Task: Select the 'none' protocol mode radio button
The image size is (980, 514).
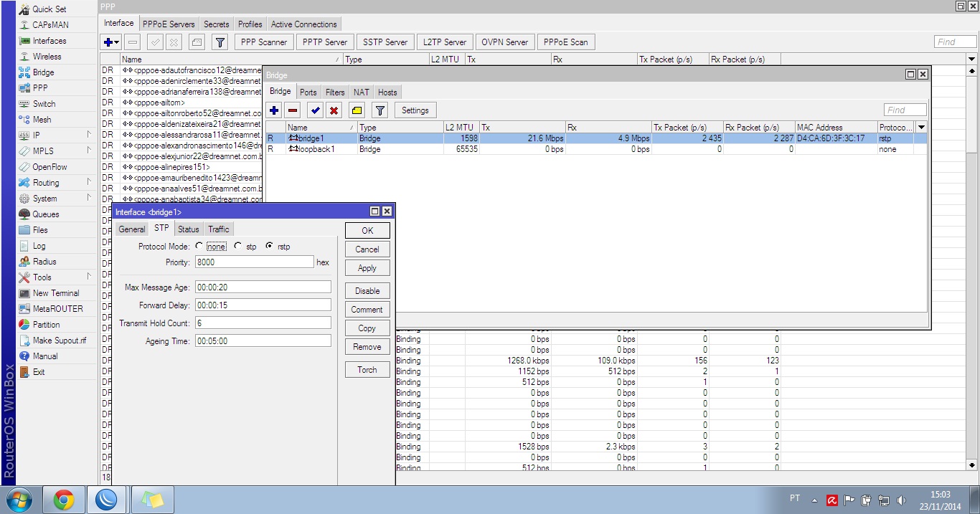Action: tap(199, 247)
